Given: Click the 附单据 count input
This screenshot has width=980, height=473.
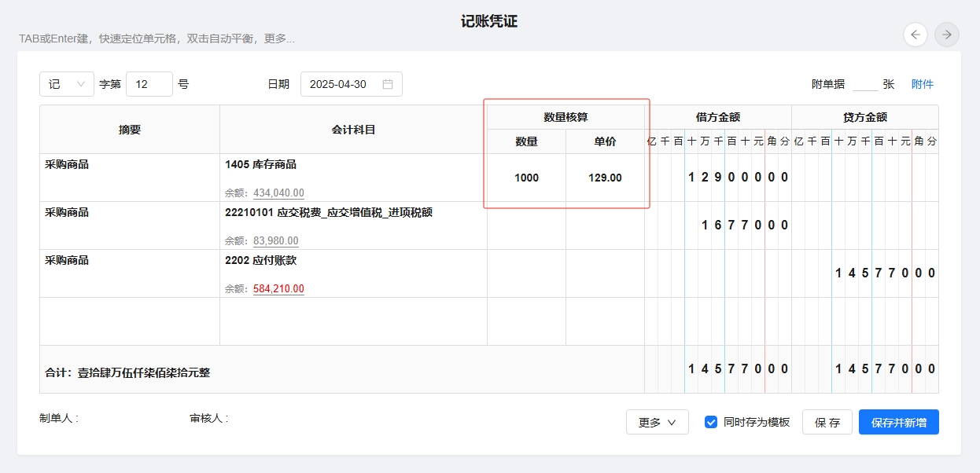Looking at the screenshot, I should (x=864, y=84).
